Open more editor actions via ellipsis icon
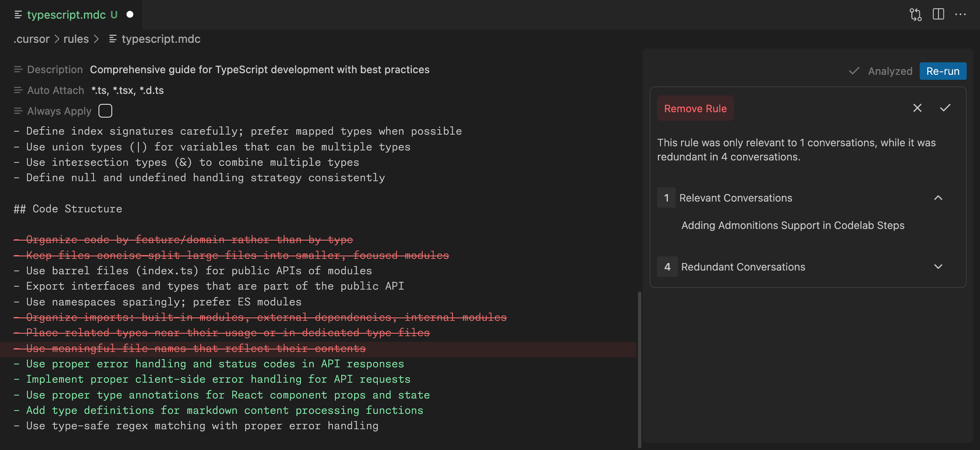The height and width of the screenshot is (450, 980). [961, 14]
